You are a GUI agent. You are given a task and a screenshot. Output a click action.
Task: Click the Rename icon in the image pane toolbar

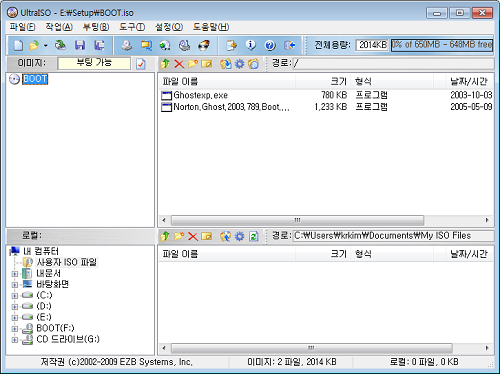[x=207, y=64]
